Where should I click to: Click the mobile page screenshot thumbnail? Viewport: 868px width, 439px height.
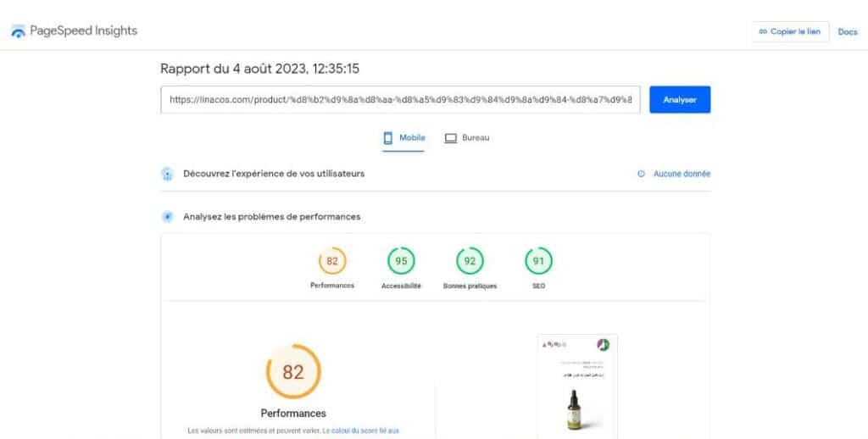[x=576, y=386]
